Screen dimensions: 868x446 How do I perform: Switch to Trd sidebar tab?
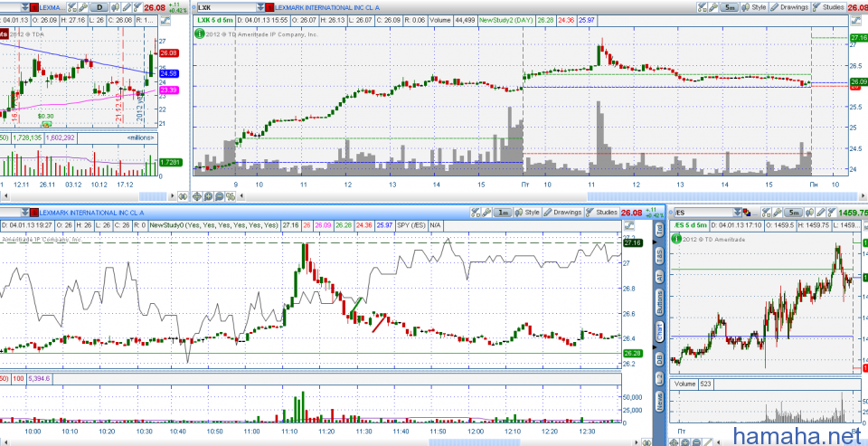659,230
